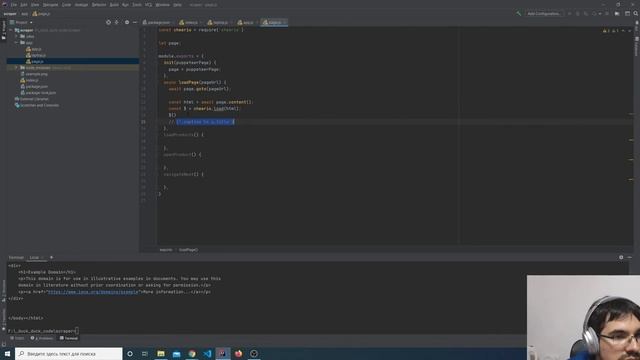
Task: Open the Refactor menu
Action: coord(99,5)
